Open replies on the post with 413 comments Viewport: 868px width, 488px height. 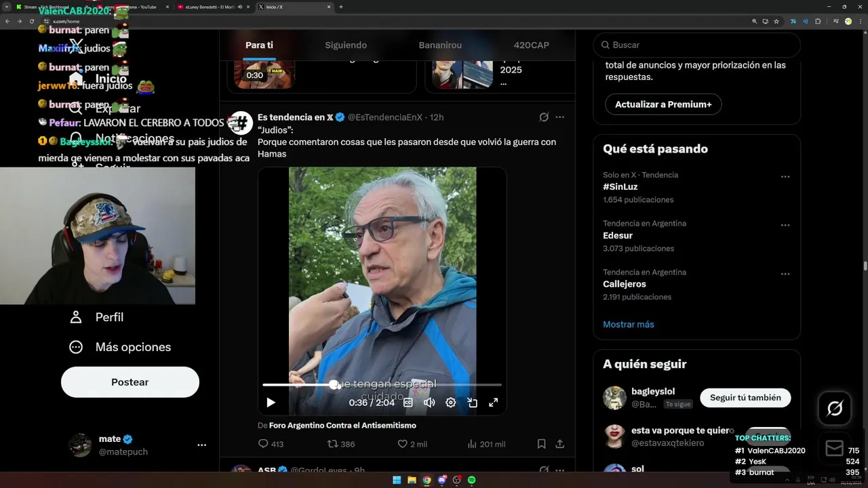click(x=271, y=444)
